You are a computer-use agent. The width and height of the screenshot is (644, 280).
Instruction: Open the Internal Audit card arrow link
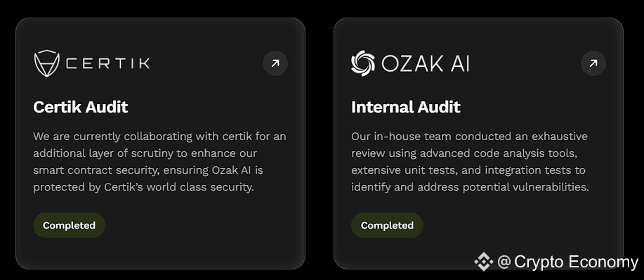click(593, 63)
